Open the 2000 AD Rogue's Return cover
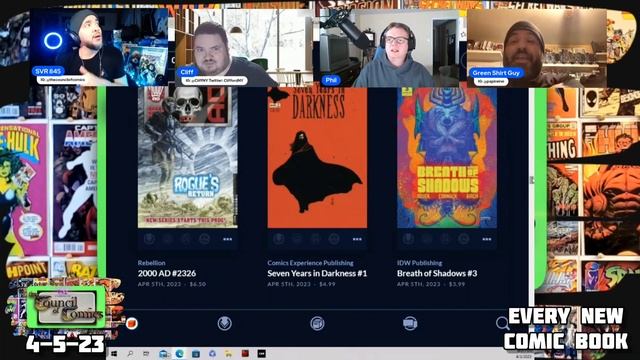This screenshot has height=360, width=640. (x=187, y=157)
